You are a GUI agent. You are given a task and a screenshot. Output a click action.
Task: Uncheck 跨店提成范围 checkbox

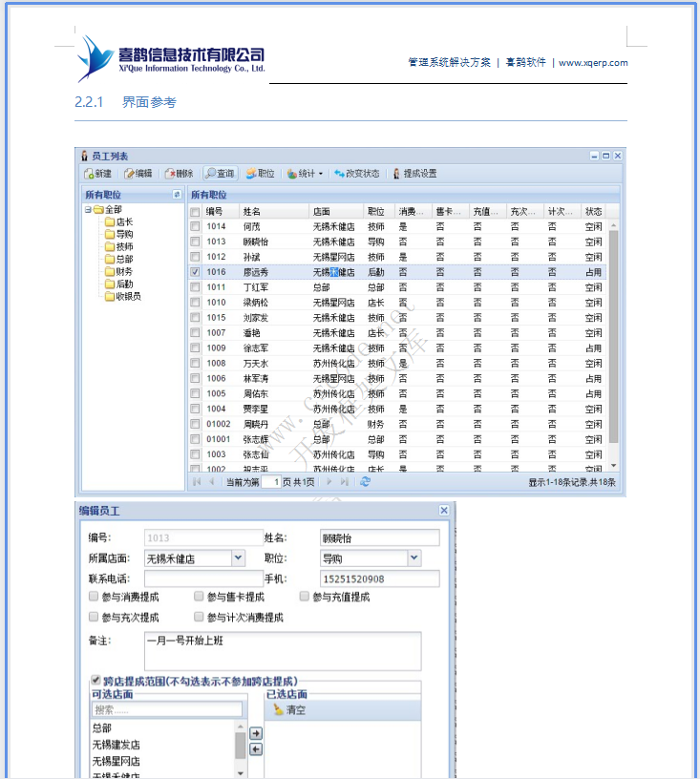[95, 680]
